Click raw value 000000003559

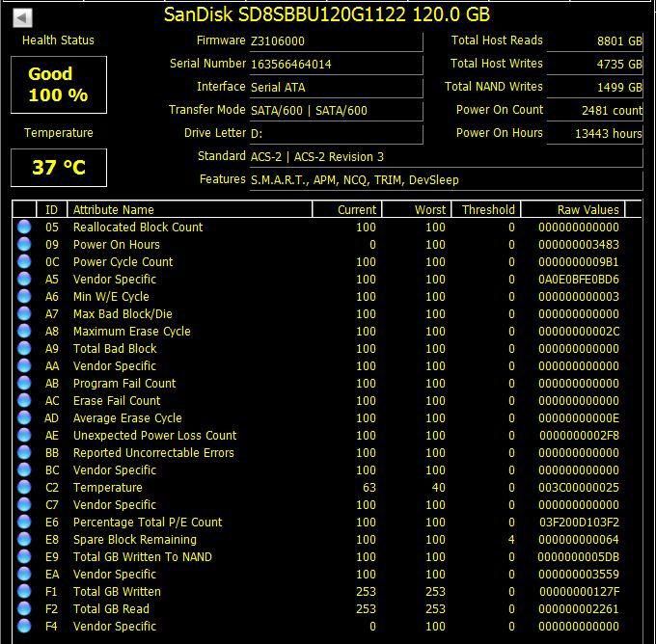click(x=579, y=575)
